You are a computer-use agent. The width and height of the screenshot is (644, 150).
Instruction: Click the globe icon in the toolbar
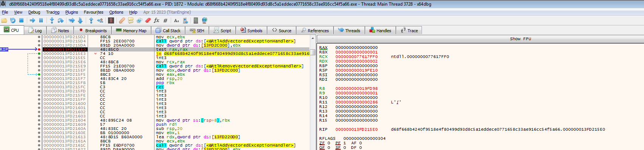(x=204, y=20)
